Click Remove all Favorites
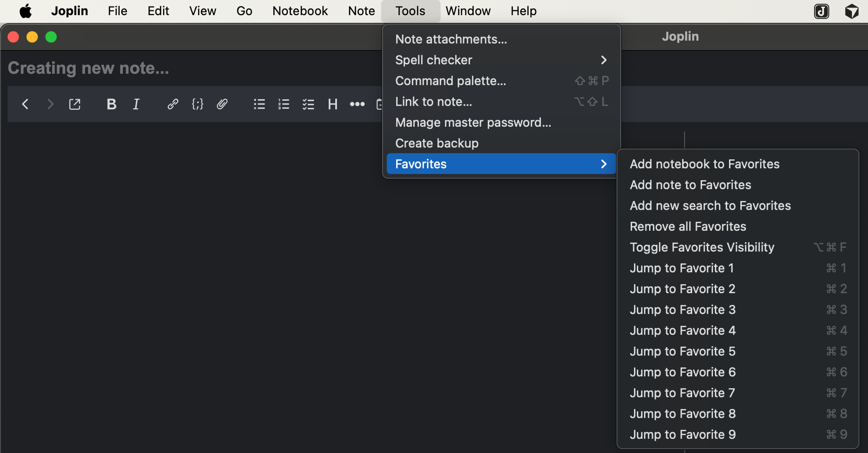 tap(738, 226)
